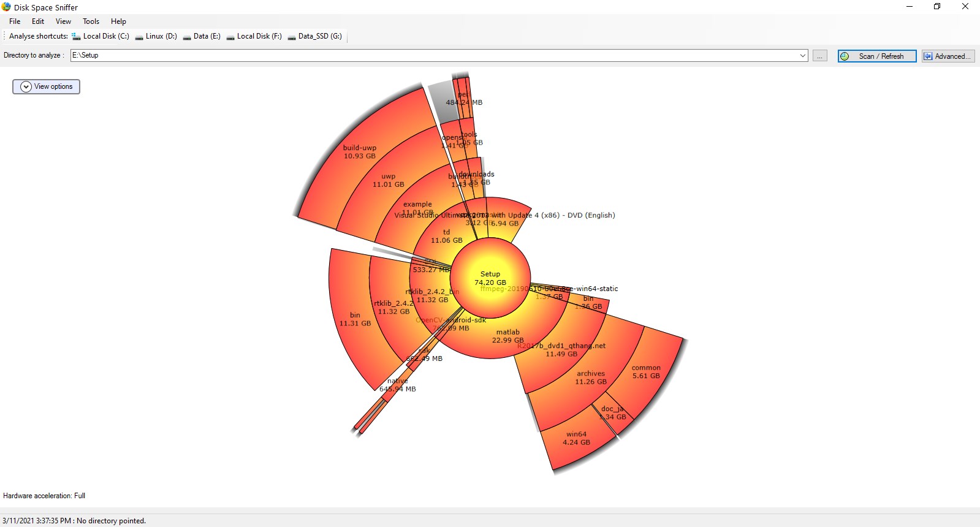Viewport: 980px width, 527px height.
Task: Select the central Setup 74.20 GB node
Action: pyautogui.click(x=490, y=278)
